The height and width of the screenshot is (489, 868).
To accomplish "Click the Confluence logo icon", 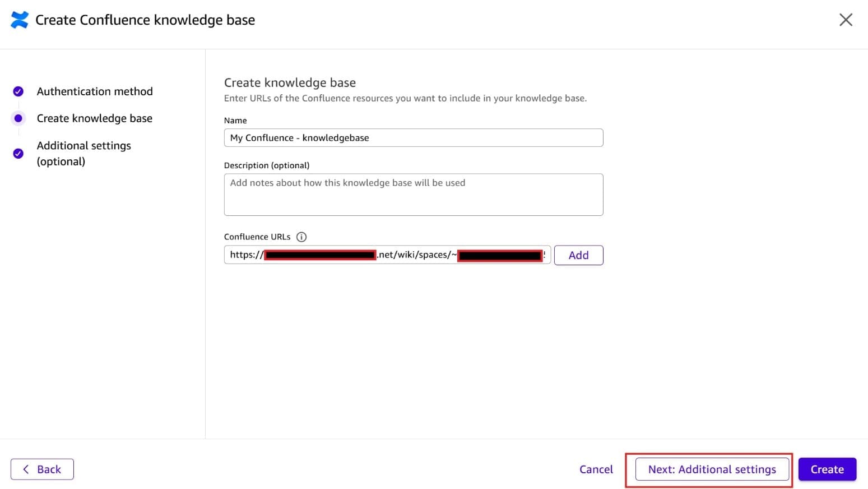I will tap(20, 20).
